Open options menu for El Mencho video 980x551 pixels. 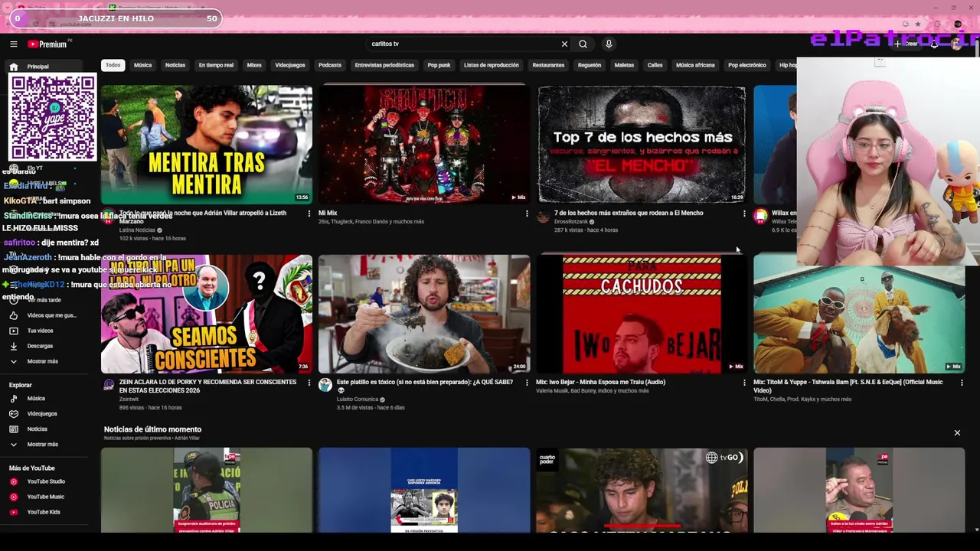pyautogui.click(x=744, y=214)
